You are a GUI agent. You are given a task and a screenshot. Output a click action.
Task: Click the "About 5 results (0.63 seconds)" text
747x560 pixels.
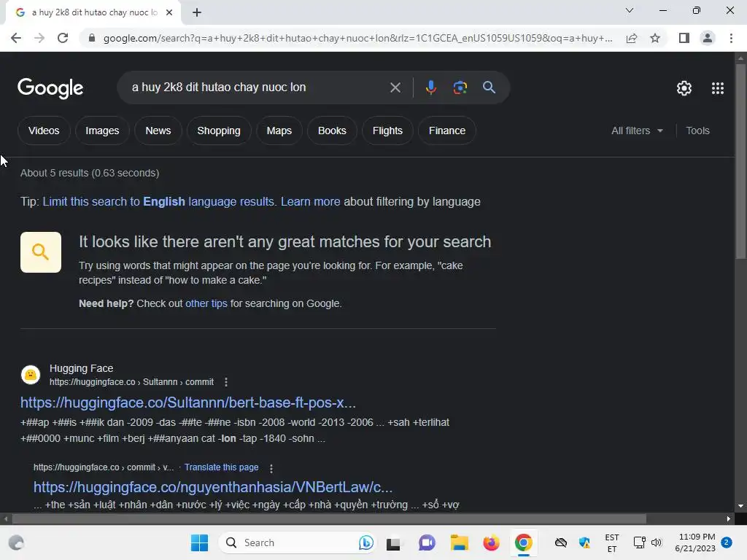click(90, 173)
